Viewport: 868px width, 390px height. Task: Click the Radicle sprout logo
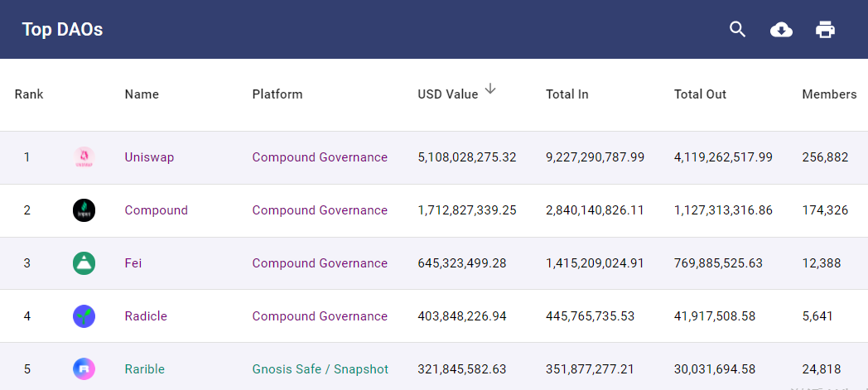[x=84, y=316]
